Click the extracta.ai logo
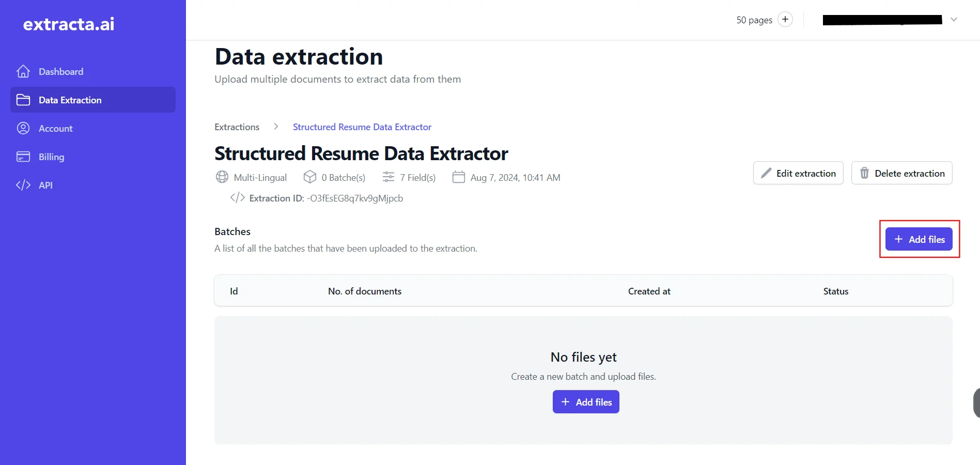Image resolution: width=980 pixels, height=465 pixels. coord(69,24)
